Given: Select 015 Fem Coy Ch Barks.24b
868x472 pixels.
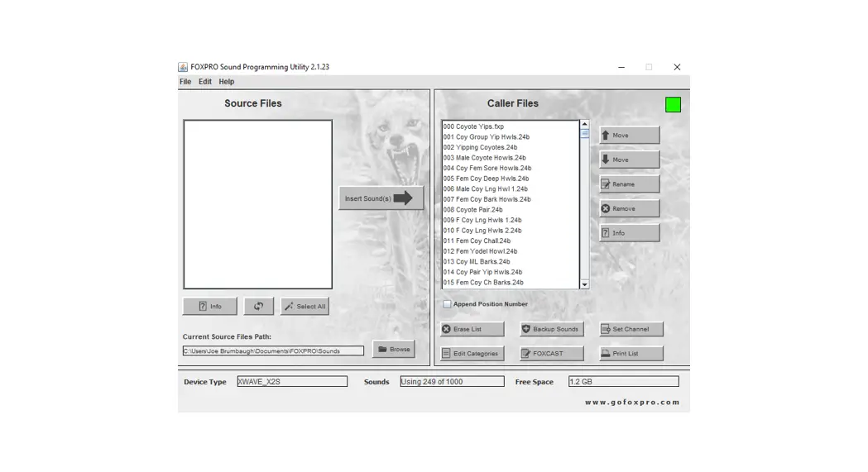Looking at the screenshot, I should (x=511, y=283).
